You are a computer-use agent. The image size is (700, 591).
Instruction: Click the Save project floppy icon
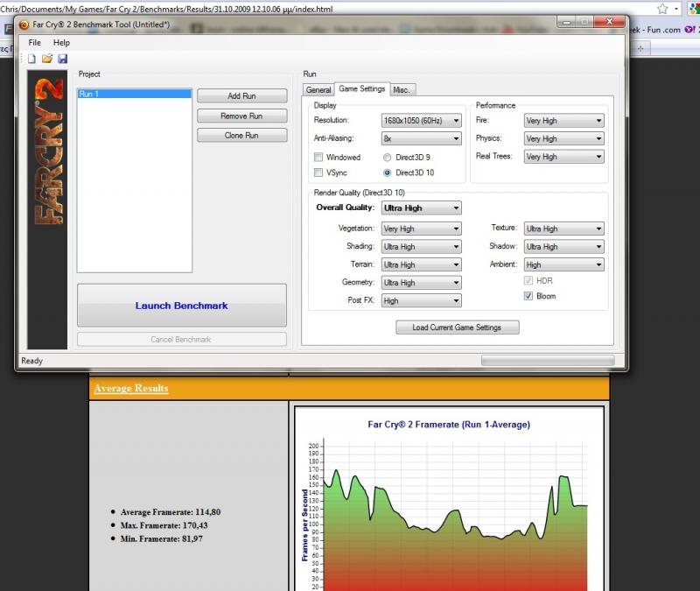[x=62, y=59]
